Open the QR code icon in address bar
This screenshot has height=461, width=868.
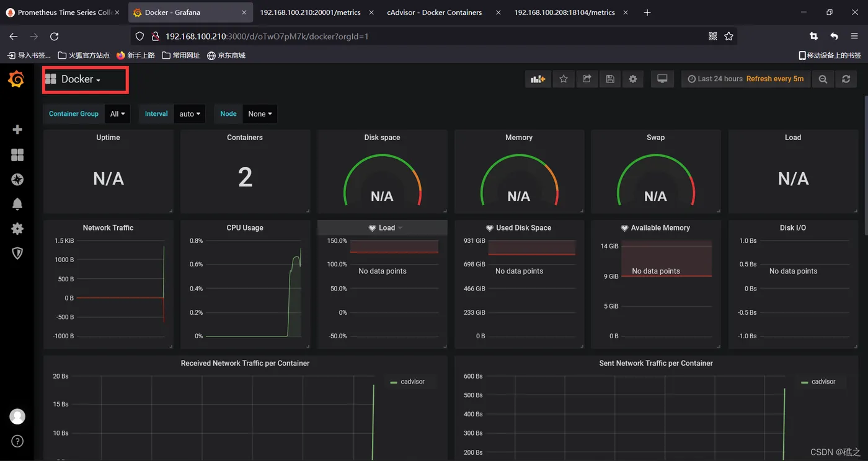coord(712,37)
